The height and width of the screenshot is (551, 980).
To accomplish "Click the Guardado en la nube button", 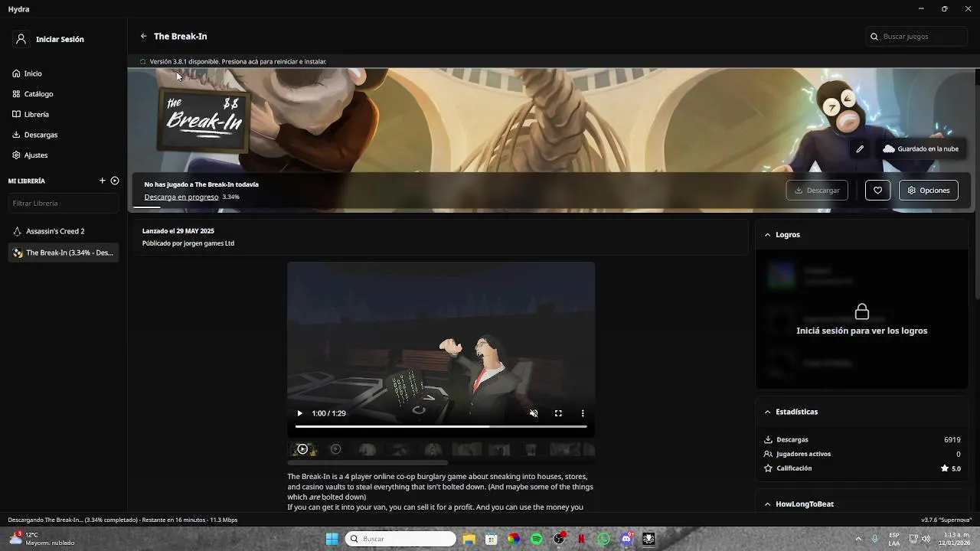I will (x=920, y=149).
